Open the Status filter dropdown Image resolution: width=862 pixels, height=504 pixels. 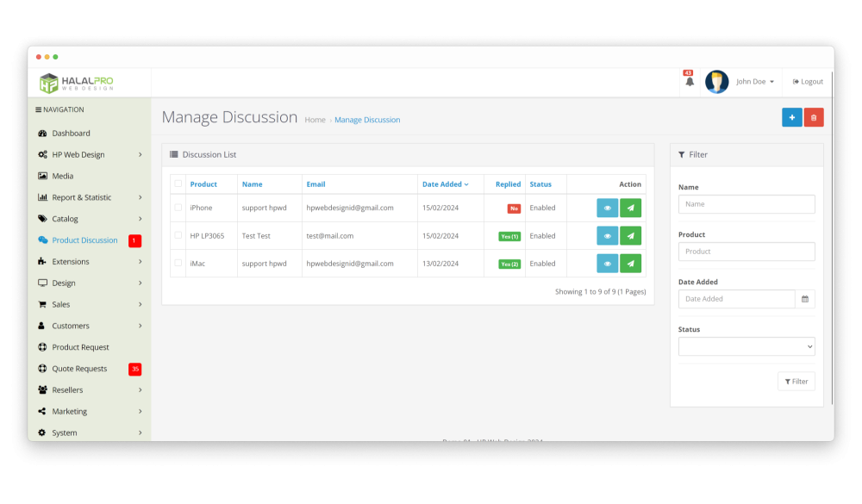746,346
